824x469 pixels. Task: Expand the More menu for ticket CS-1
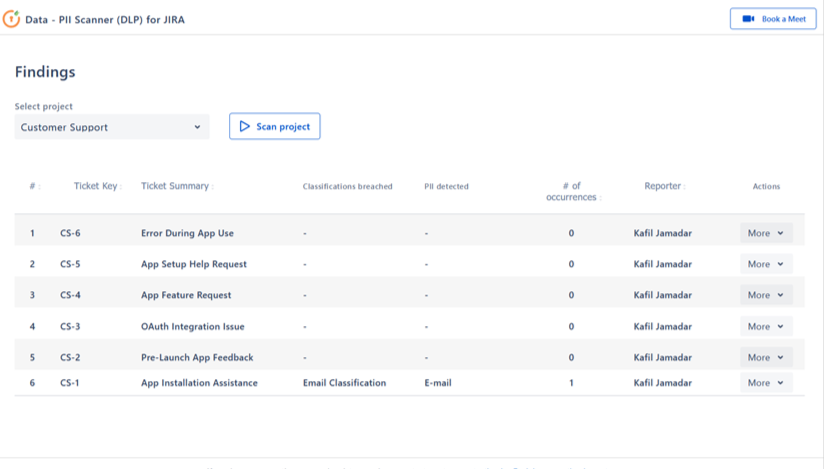(766, 383)
